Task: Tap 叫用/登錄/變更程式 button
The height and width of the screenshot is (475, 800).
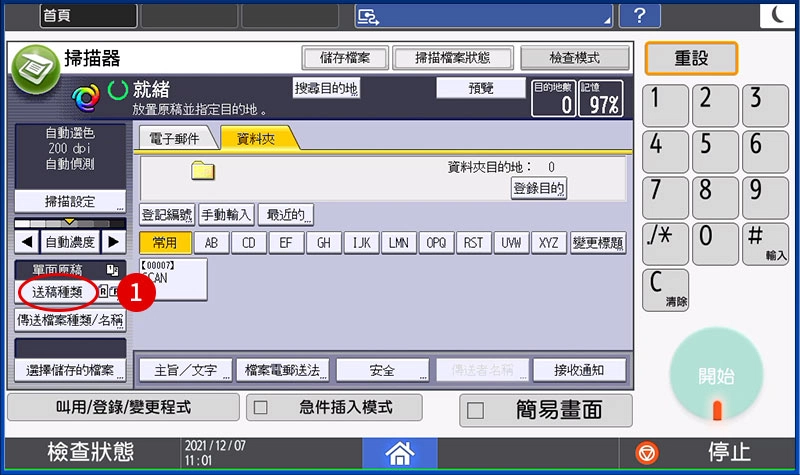Action: pos(123,407)
